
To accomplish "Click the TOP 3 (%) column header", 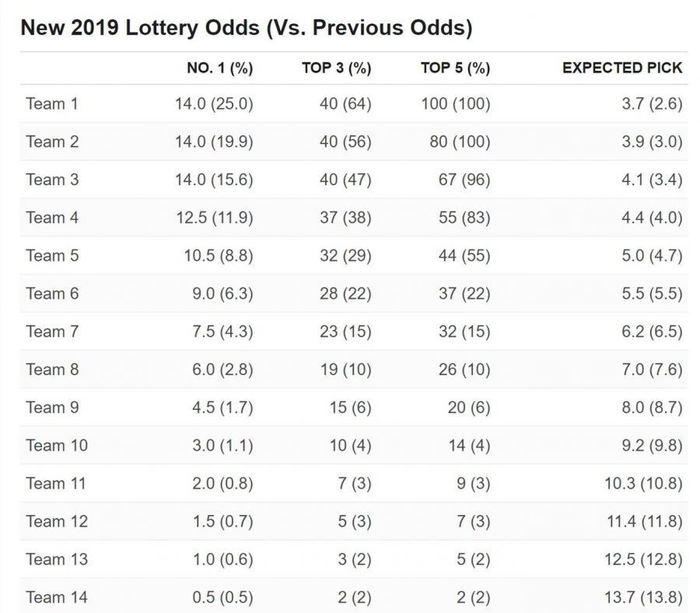I will coord(336,68).
